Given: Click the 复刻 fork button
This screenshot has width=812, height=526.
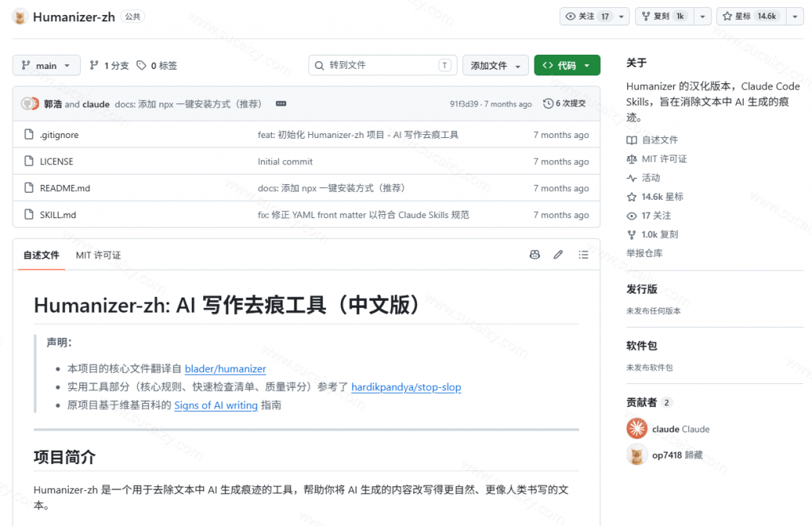Looking at the screenshot, I should click(665, 17).
